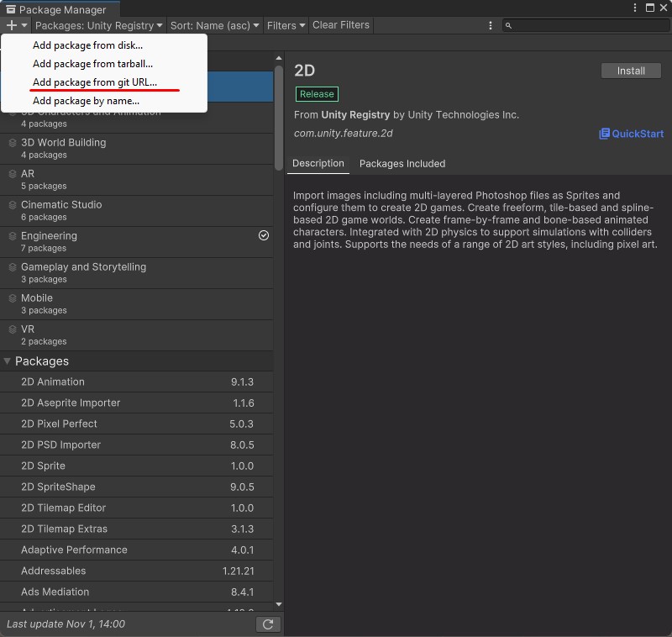Screen dimensions: 672x637
Task: Click the QuickStart book icon
Action: [604, 134]
